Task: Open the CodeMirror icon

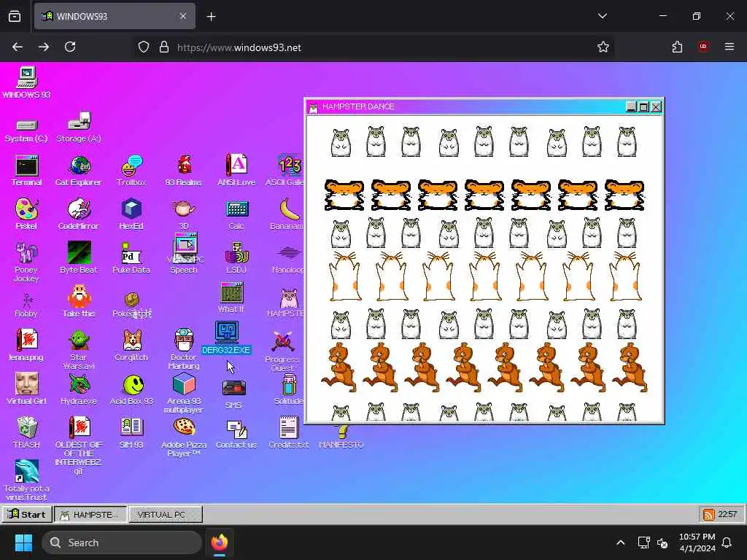Action: [79, 214]
